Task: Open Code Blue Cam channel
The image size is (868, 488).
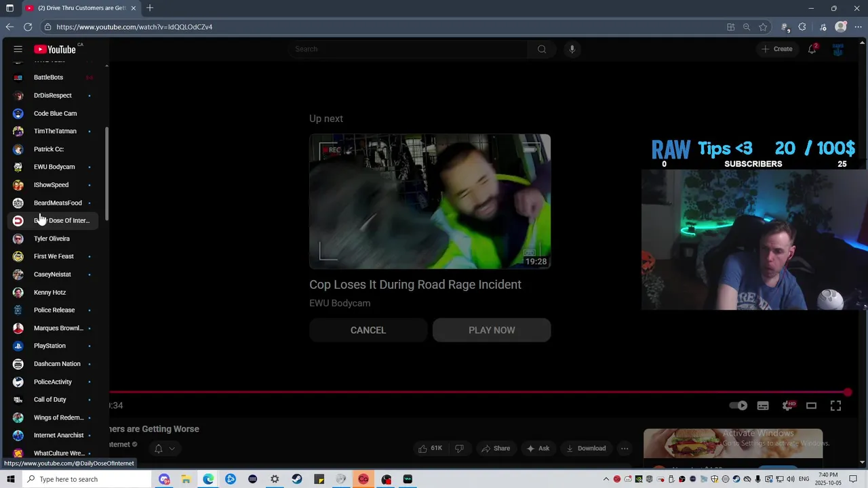Action: point(54,113)
